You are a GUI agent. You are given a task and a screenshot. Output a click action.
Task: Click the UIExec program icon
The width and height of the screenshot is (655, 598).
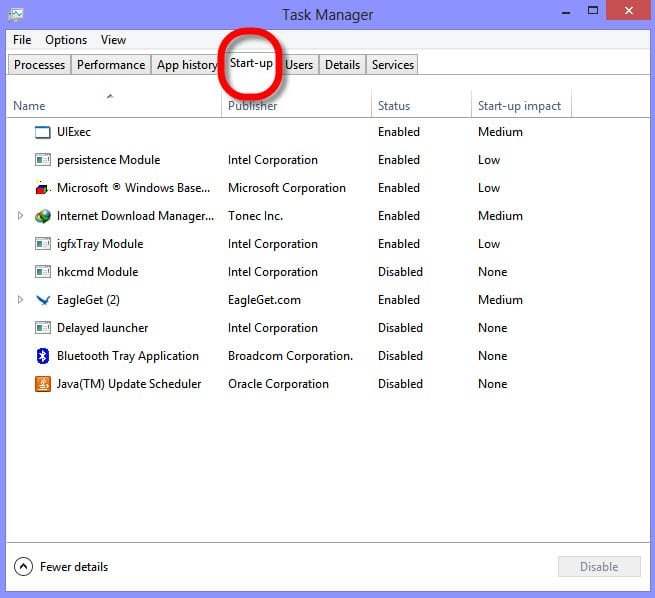pyautogui.click(x=43, y=132)
